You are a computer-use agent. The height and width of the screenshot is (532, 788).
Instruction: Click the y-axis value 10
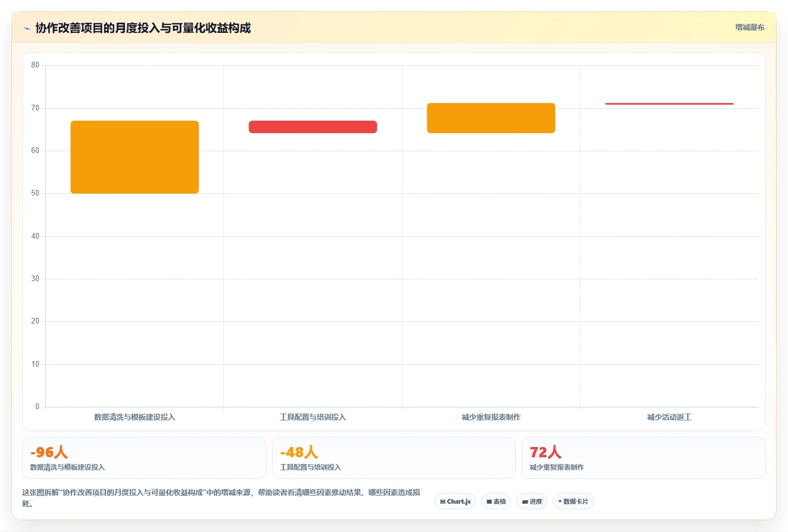tap(35, 364)
